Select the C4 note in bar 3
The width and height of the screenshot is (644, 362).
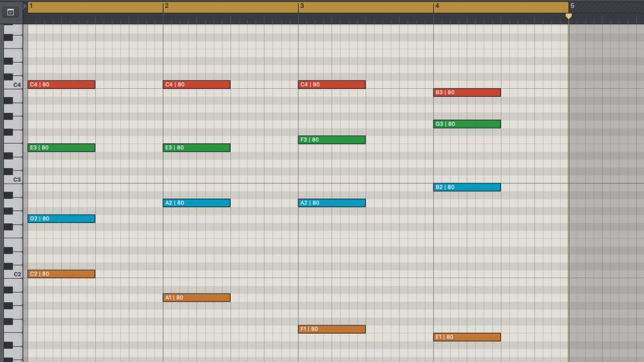(331, 84)
